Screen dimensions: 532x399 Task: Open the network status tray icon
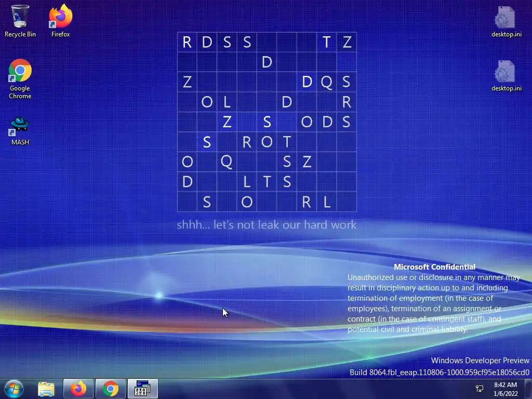point(480,389)
